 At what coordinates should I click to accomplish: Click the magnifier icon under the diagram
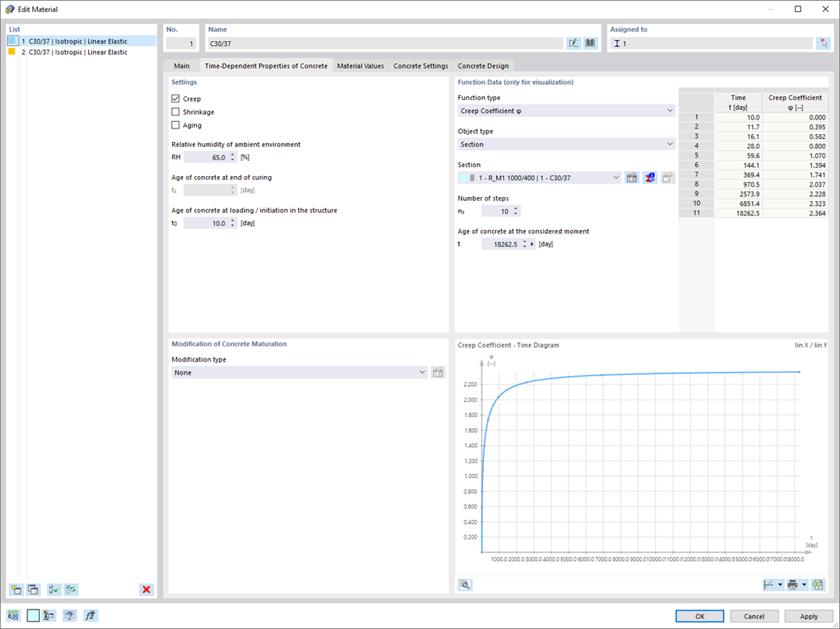(x=465, y=585)
